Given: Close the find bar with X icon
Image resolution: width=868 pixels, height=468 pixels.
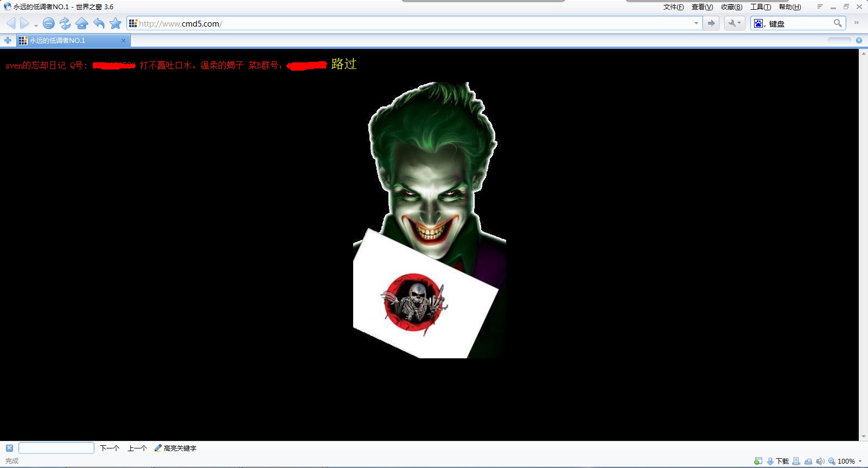Looking at the screenshot, I should [9, 448].
